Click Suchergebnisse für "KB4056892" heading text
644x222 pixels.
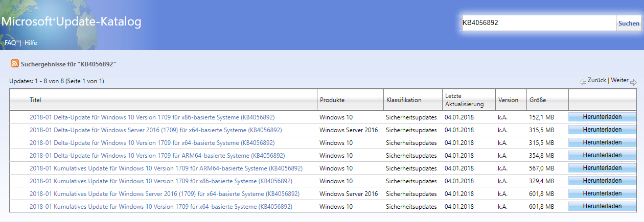68,64
